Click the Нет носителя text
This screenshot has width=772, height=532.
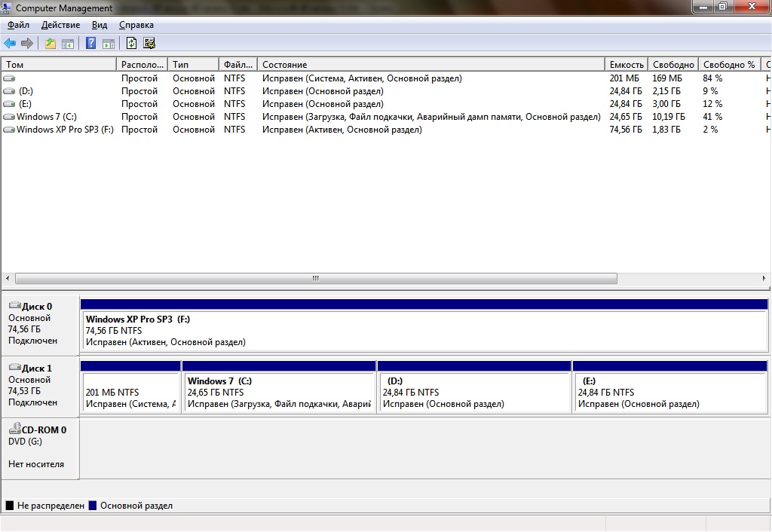(36, 464)
